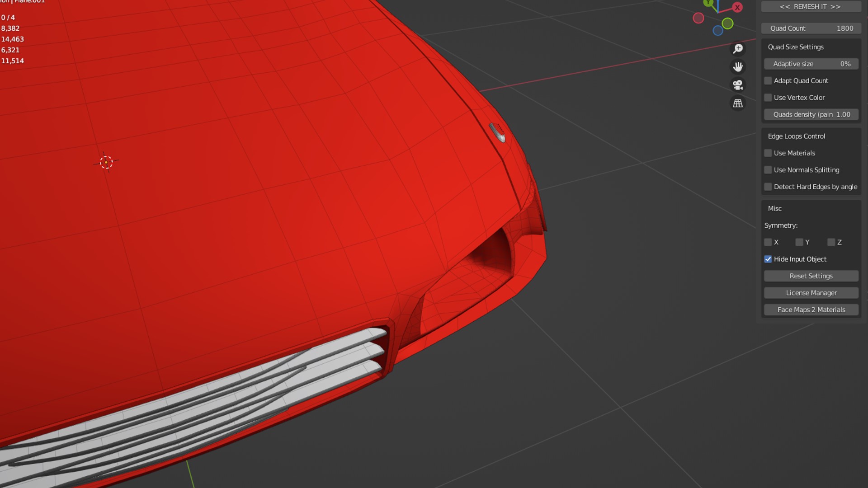Click the blue negative Z axis circle
Screen dimensions: 868x488
(718, 31)
